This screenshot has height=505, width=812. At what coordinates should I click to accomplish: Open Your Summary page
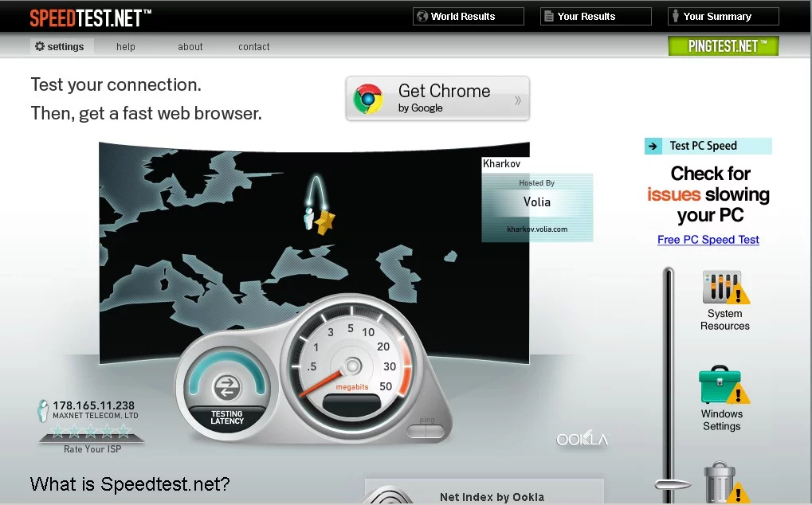723,16
